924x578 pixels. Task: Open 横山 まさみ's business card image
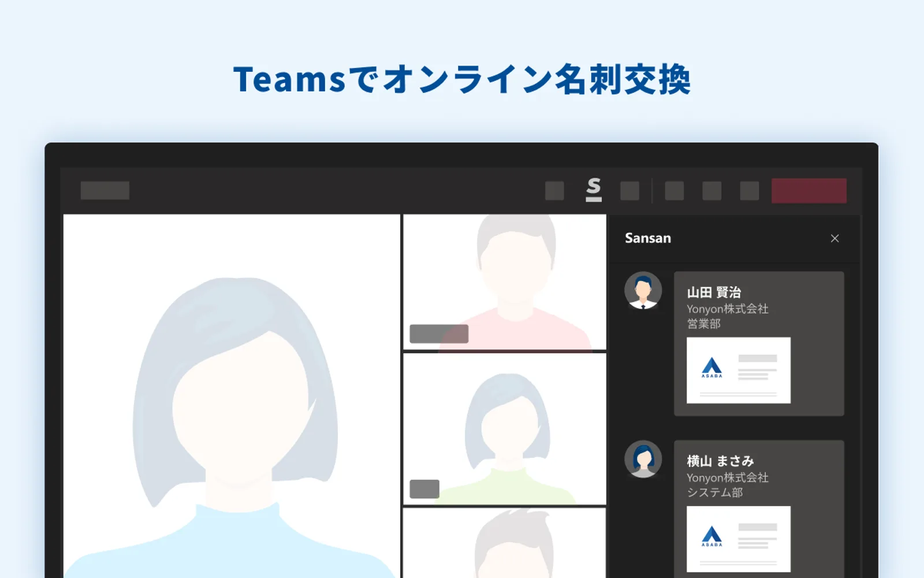coord(739,539)
